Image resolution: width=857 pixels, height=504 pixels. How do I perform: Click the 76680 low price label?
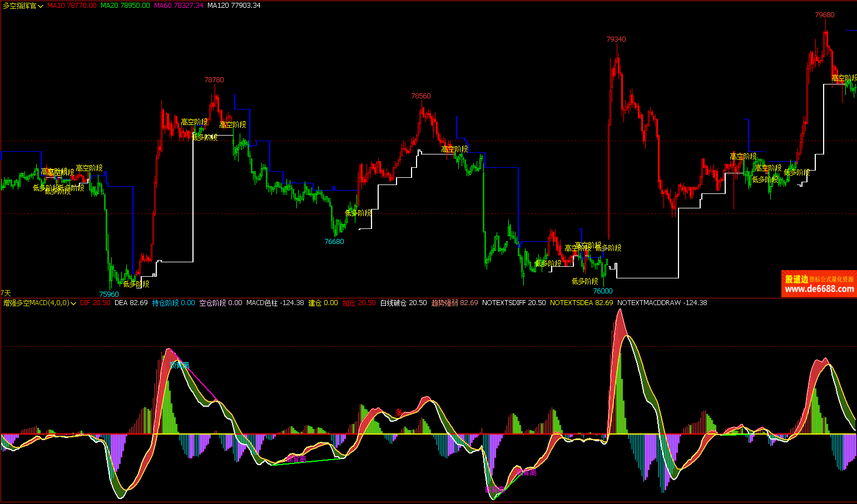334,242
